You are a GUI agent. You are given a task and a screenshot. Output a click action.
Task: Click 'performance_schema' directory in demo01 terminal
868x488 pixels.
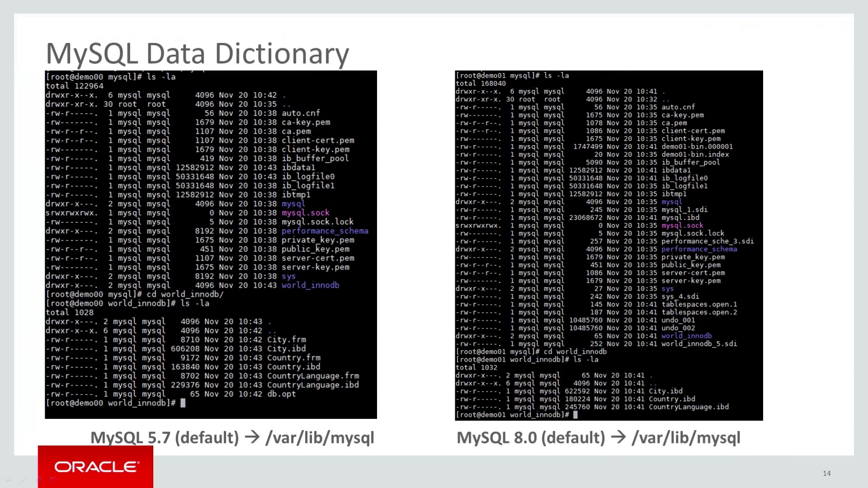tap(699, 249)
